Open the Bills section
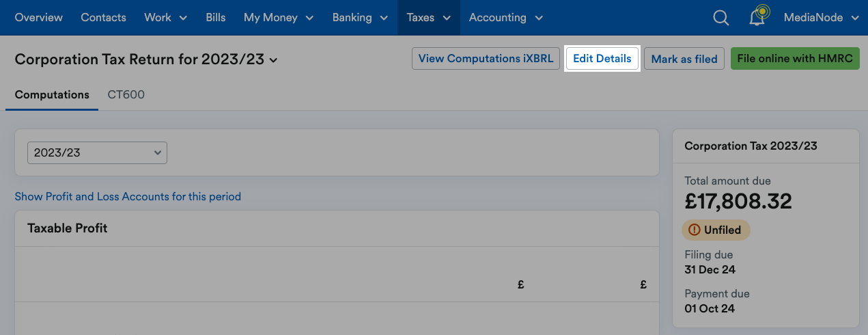Screen dimensions: 868x335 (215, 18)
